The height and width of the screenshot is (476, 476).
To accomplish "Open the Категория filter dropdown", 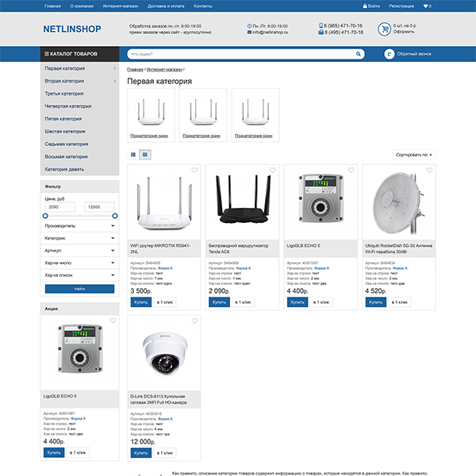I will point(79,238).
